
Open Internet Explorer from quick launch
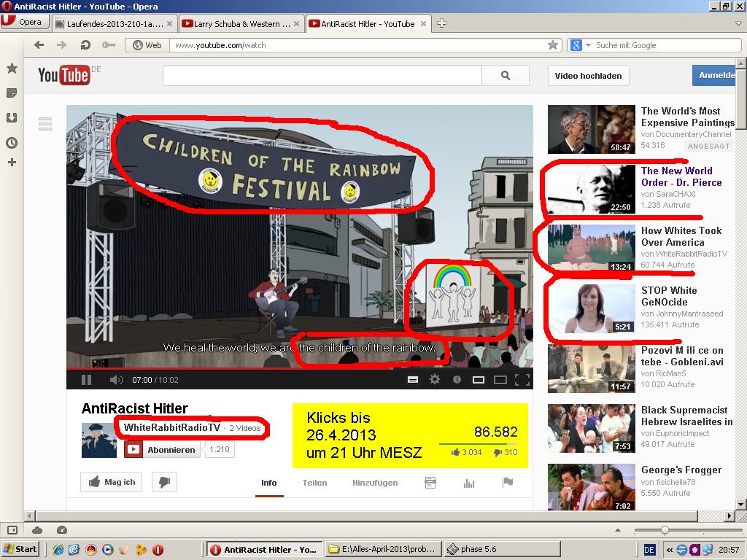click(x=58, y=550)
